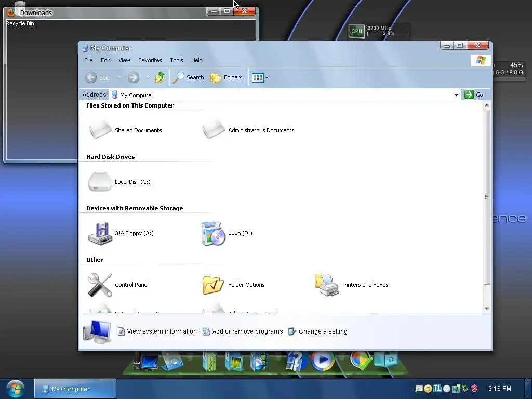532x399 pixels.
Task: Click View system information link
Action: 157,331
